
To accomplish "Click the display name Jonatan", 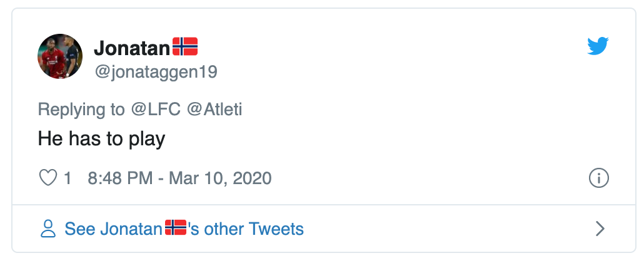I will tap(131, 47).
